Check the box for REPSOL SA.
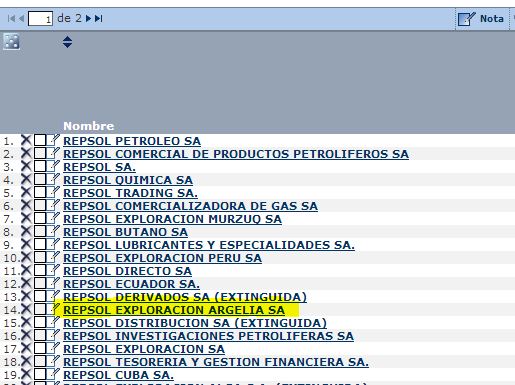Image resolution: width=515 pixels, height=385 pixels. click(x=40, y=166)
